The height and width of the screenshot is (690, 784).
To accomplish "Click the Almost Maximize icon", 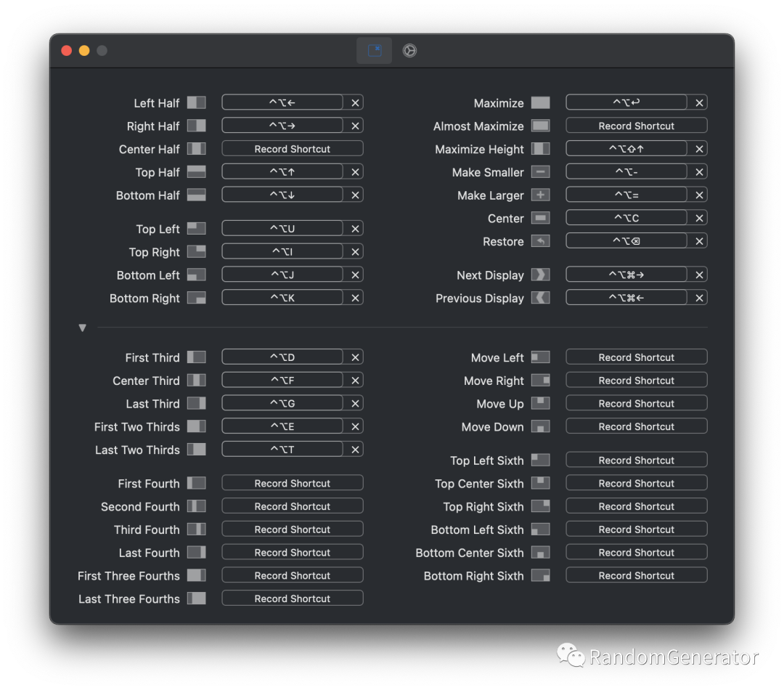I will [541, 126].
